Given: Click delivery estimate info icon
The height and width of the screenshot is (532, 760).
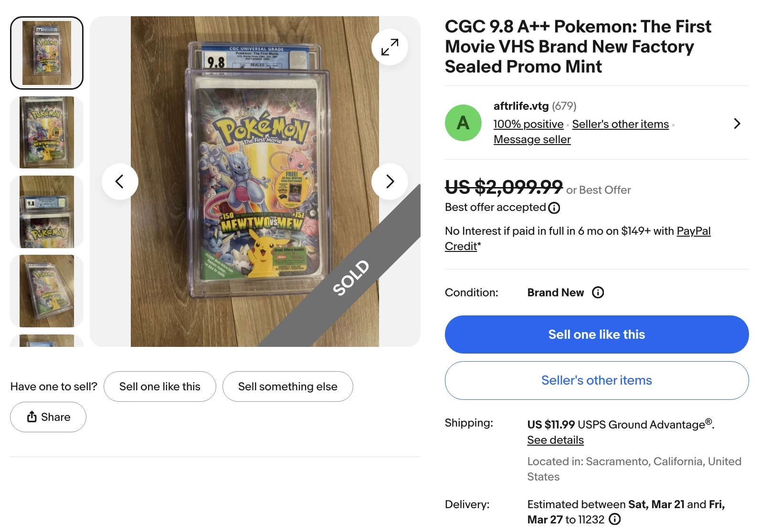Looking at the screenshot, I should tap(615, 519).
